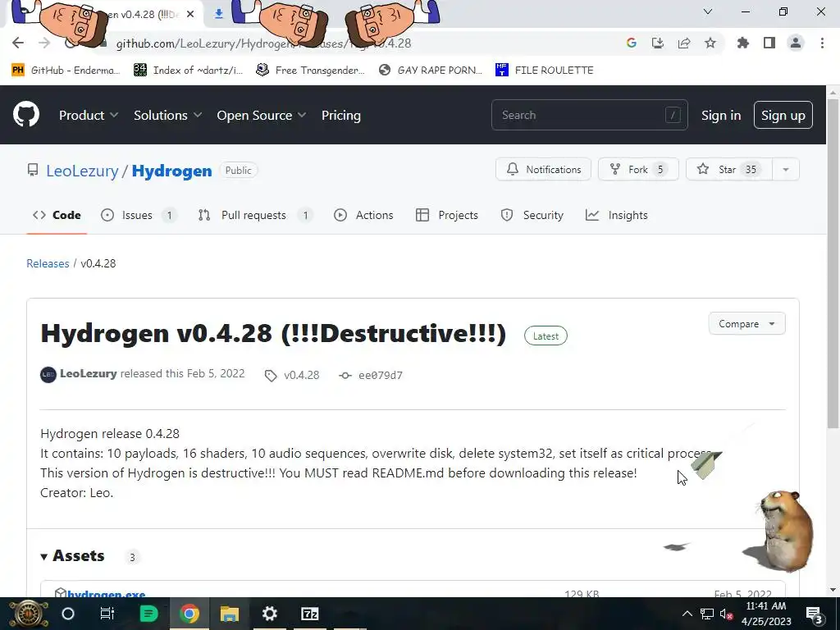This screenshot has width=840, height=630.
Task: Open the Chrome profile avatar
Action: 796,43
